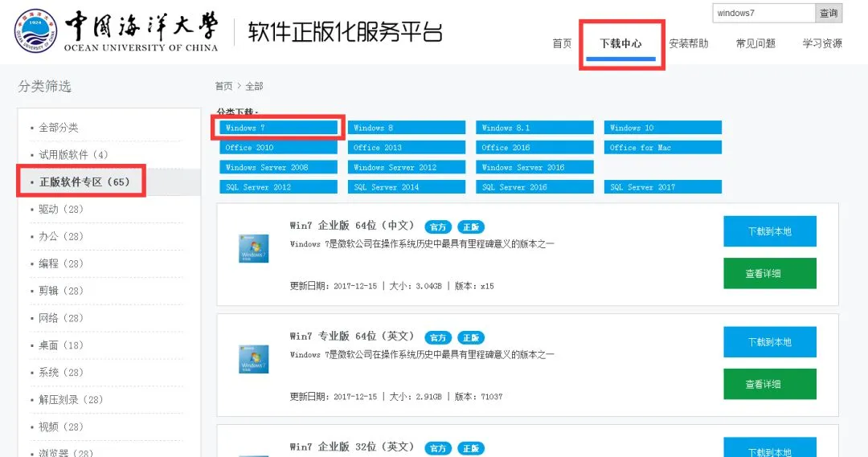Open the 下载中心 navigation tab
Viewport: 868px width, 457px height.
(621, 43)
